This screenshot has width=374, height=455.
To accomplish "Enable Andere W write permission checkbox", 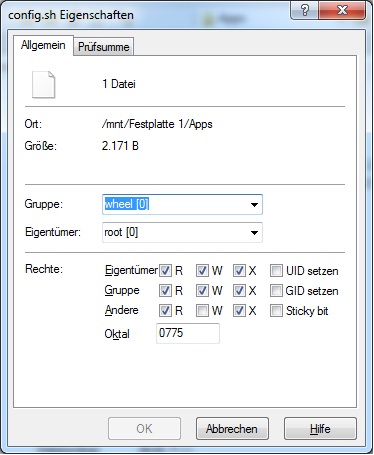I will pos(202,311).
